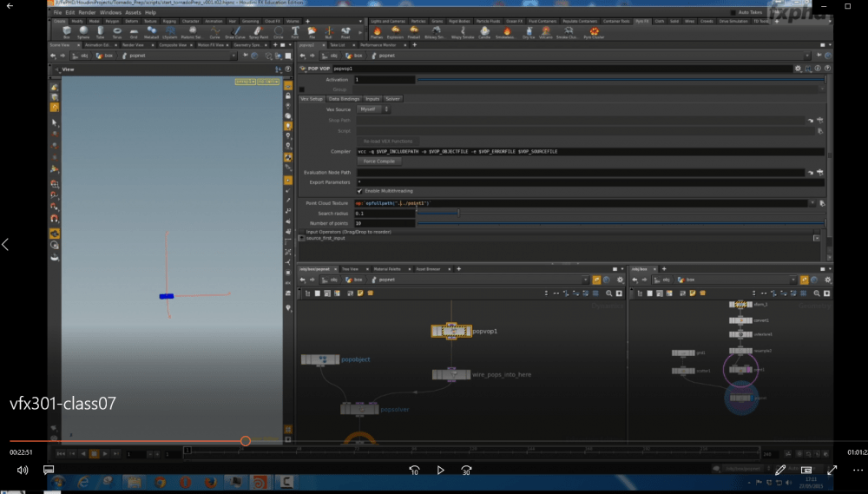Select the Box shelf tool

tap(67, 32)
